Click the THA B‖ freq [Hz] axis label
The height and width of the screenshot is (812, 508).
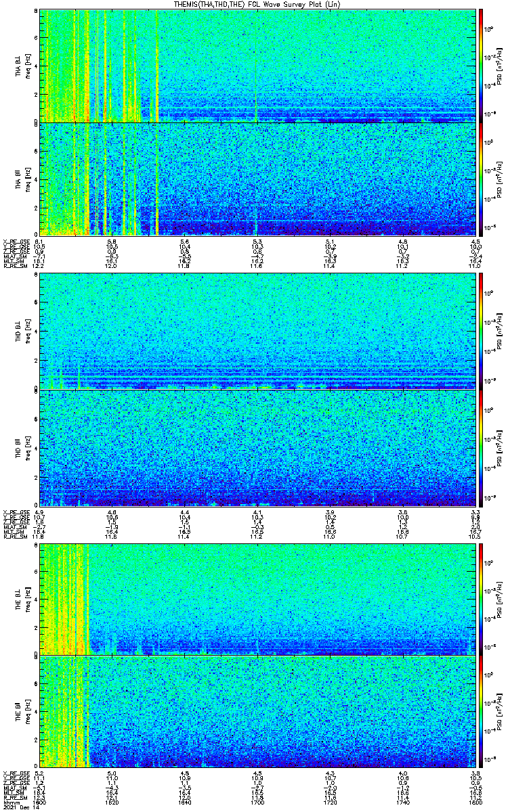coord(28,179)
